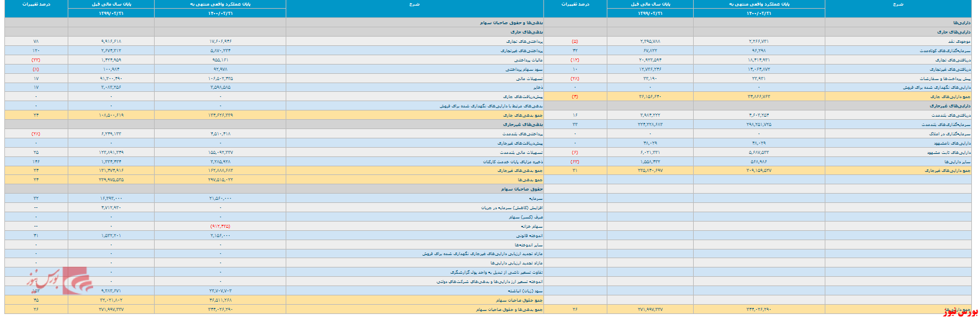
Task: Click the 'دارایی‌های ثابت مشهود' row label
Action: [949, 152]
